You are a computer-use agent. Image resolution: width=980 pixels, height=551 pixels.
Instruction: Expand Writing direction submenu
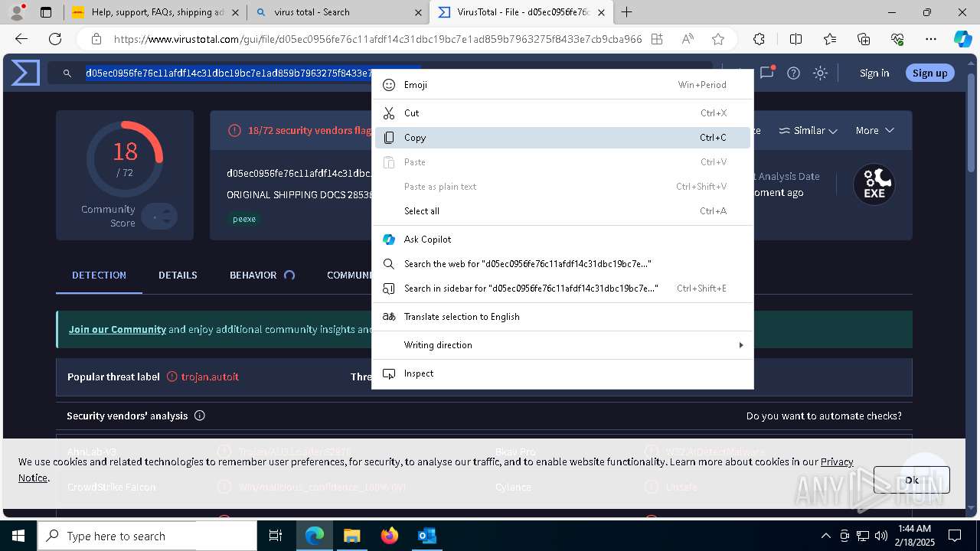point(563,345)
